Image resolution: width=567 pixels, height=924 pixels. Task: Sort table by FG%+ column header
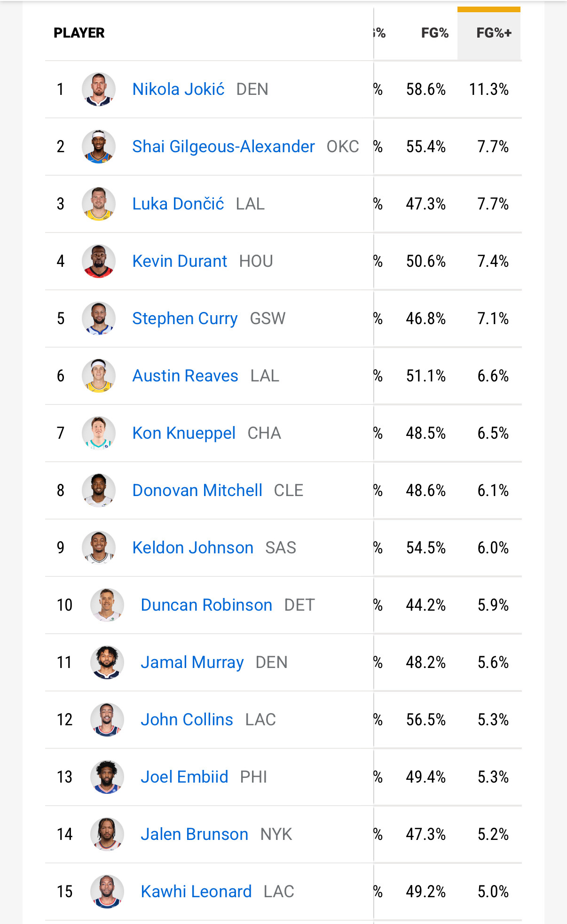(x=493, y=33)
